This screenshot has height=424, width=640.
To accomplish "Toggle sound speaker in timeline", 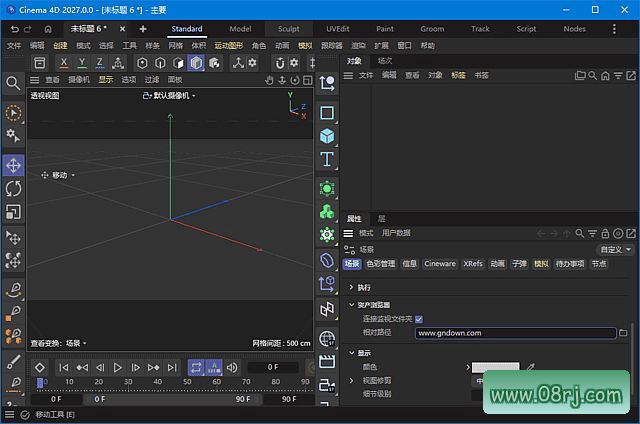I will (232, 368).
